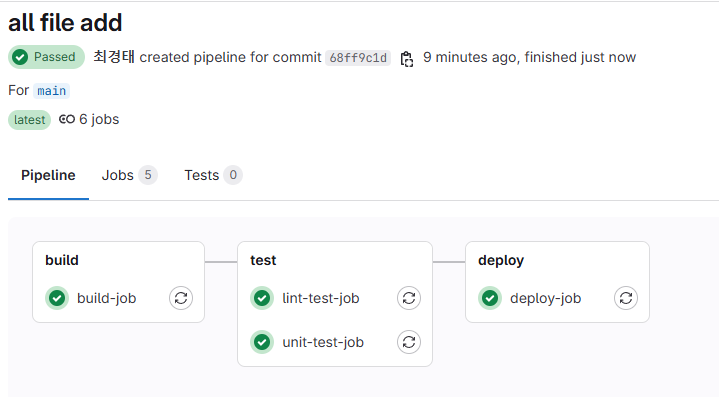719x397 pixels.
Task: Open the unit-test-job details
Action: coord(323,342)
